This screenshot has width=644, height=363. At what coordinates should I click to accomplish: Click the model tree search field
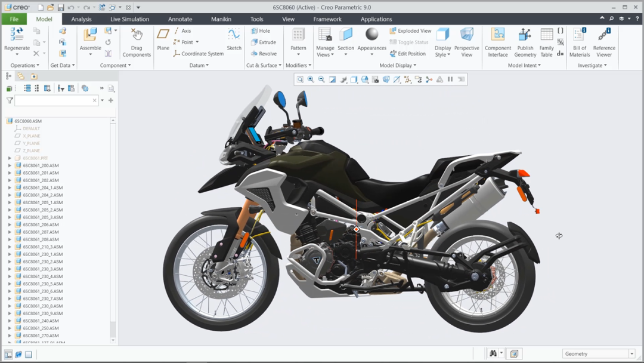pyautogui.click(x=56, y=100)
